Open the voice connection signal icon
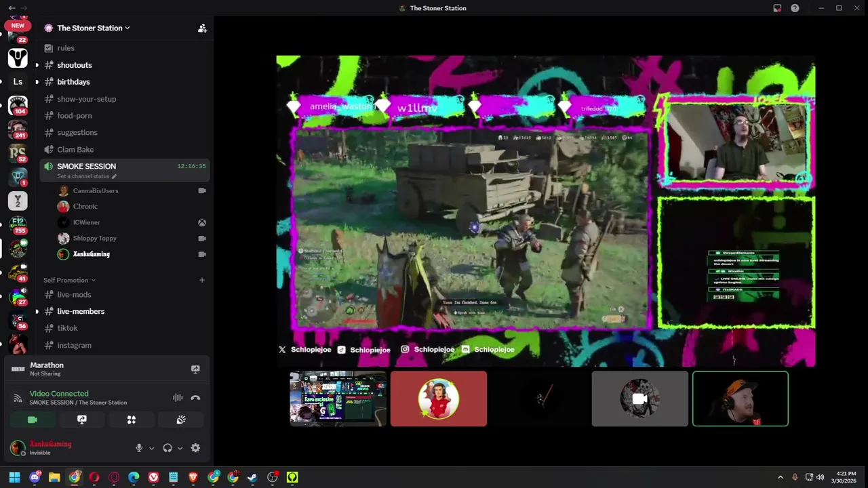 18,398
